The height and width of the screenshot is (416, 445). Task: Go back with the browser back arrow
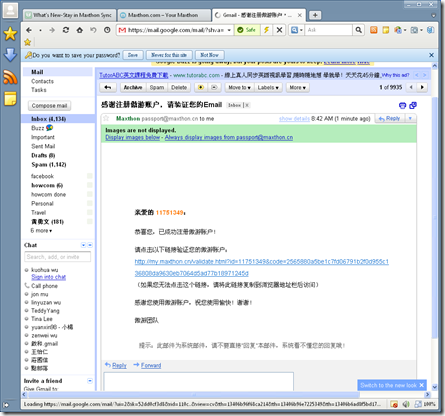point(29,30)
